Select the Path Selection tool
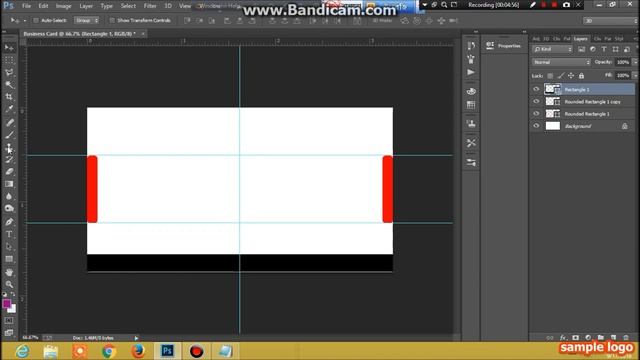The width and height of the screenshot is (640, 360). [x=9, y=247]
